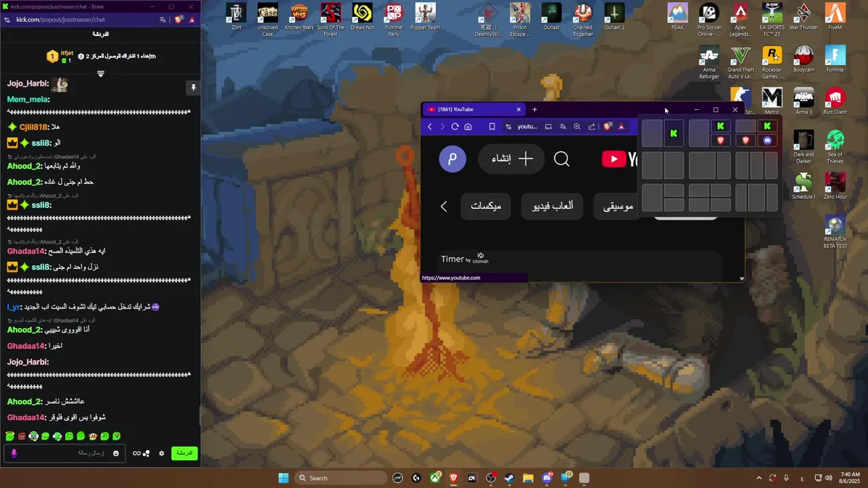Screen dimensions: 868x488
Task: Click the youtu... address bar
Action: pyautogui.click(x=528, y=127)
